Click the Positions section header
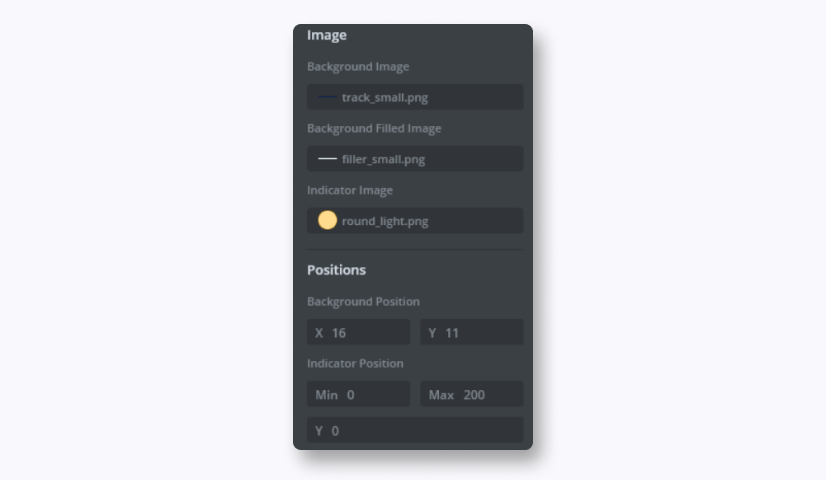The image size is (826, 480). click(x=336, y=270)
